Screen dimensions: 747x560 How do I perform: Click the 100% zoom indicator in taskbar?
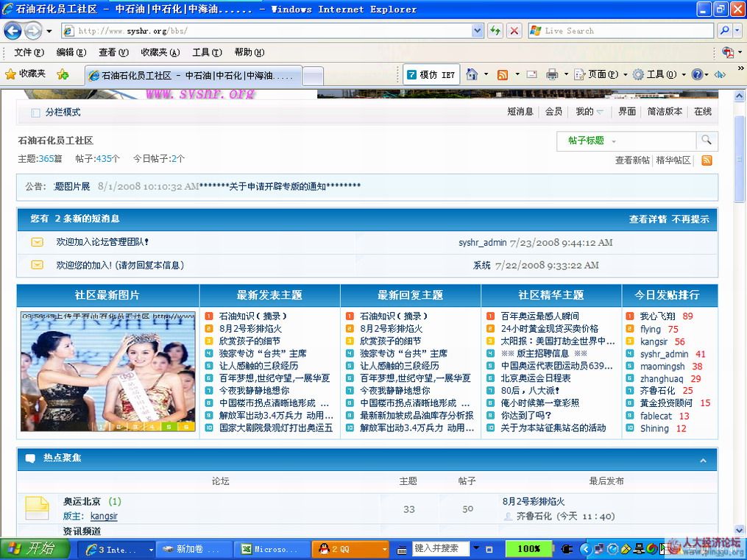click(x=529, y=548)
